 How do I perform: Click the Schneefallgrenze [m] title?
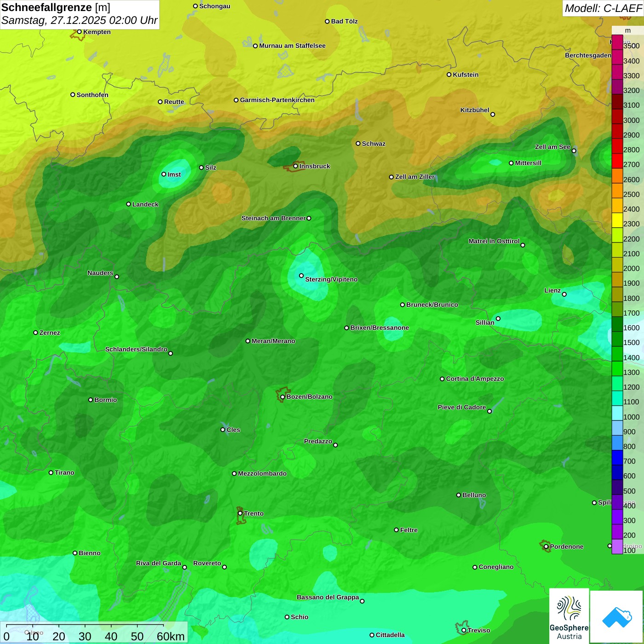(56, 8)
